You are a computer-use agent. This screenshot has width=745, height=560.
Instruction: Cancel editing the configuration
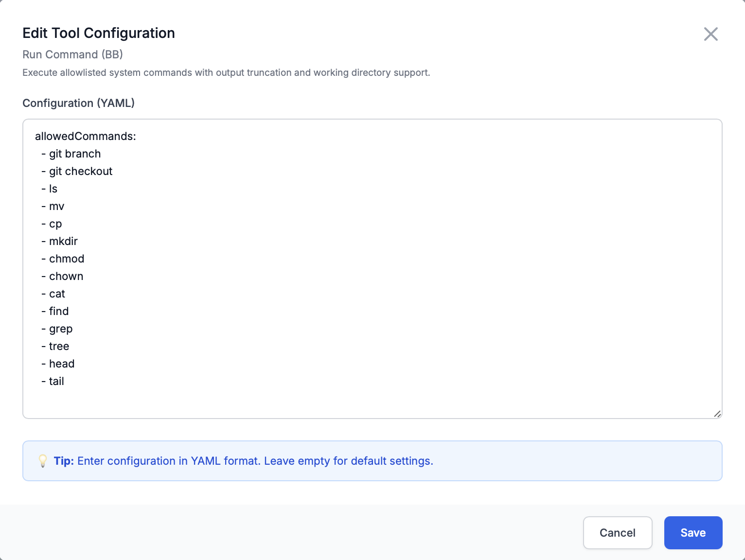pos(618,533)
